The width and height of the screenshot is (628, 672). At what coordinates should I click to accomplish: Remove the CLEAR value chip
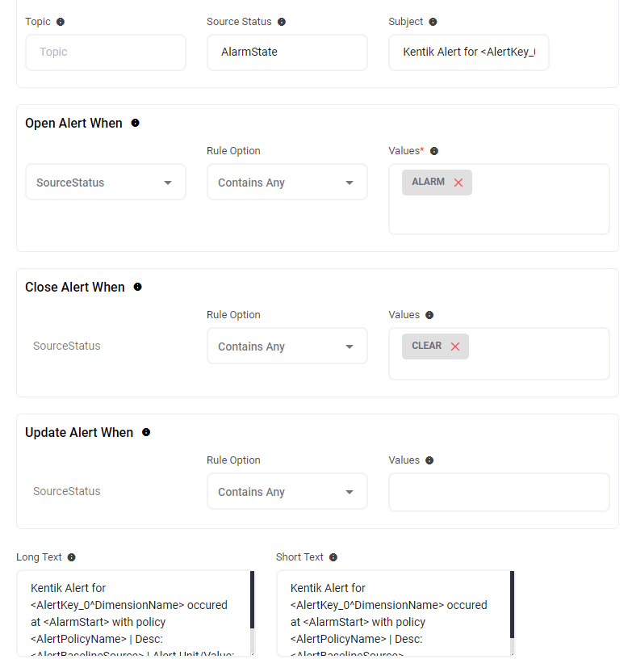pos(455,346)
